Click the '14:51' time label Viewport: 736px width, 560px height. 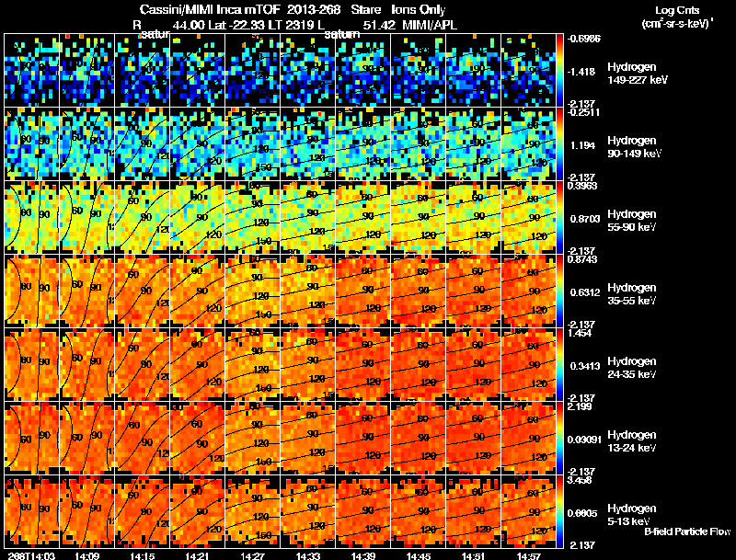click(473, 556)
